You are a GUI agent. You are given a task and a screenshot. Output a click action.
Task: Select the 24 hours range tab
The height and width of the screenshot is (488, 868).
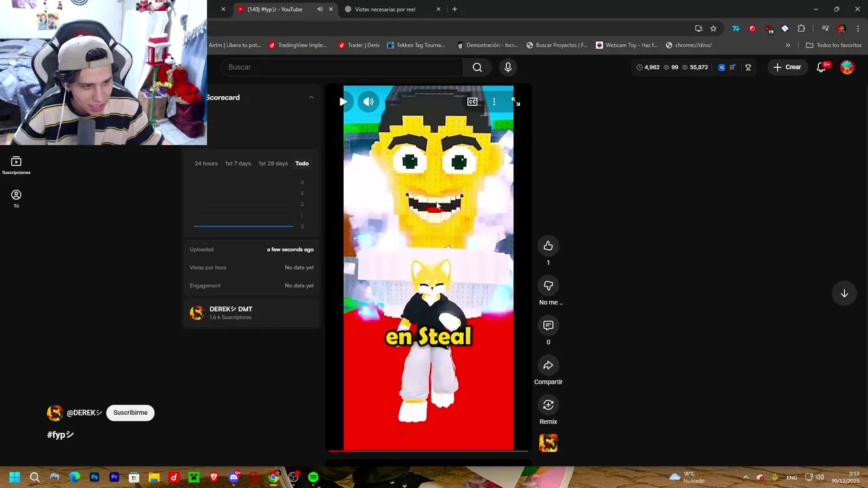coord(206,163)
